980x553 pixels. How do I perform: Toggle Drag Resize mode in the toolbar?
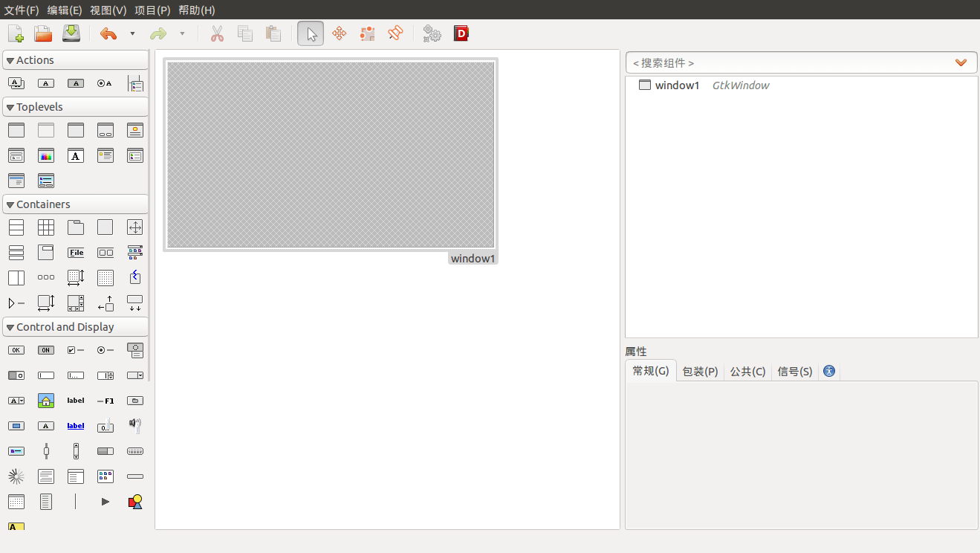[x=339, y=33]
